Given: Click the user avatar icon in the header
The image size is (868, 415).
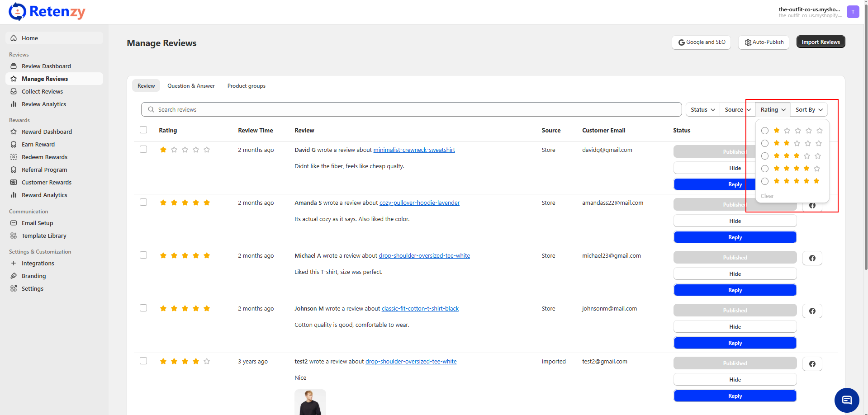Looking at the screenshot, I should (x=853, y=12).
